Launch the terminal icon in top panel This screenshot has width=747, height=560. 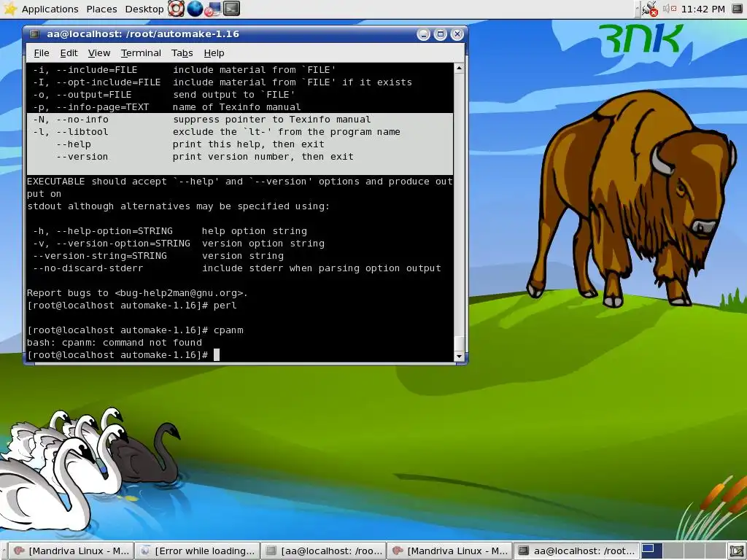click(x=231, y=9)
